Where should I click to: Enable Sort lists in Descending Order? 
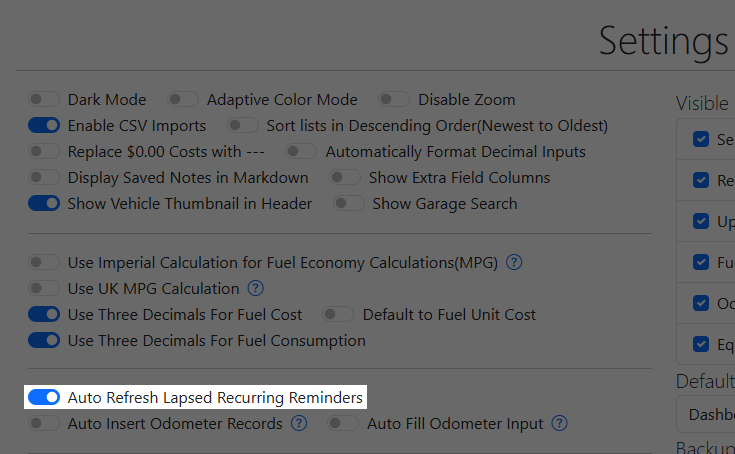(x=243, y=126)
